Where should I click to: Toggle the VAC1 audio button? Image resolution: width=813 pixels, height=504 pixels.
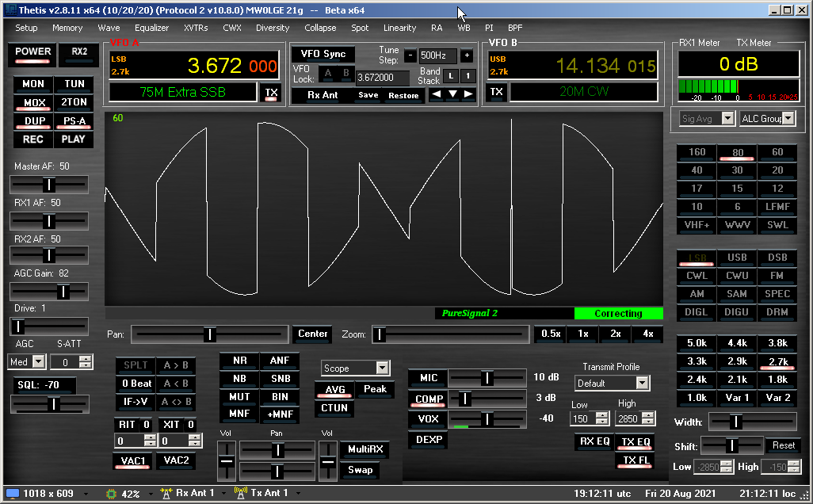click(132, 460)
